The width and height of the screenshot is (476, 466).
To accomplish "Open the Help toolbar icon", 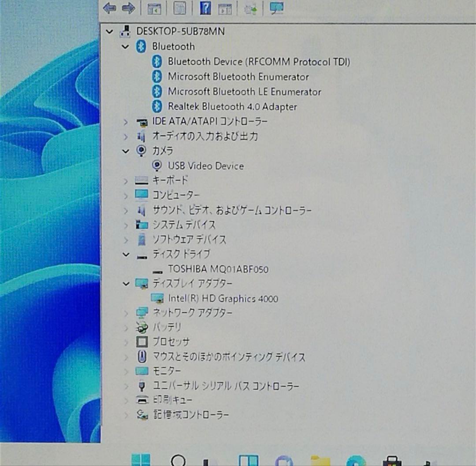I will 205,8.
